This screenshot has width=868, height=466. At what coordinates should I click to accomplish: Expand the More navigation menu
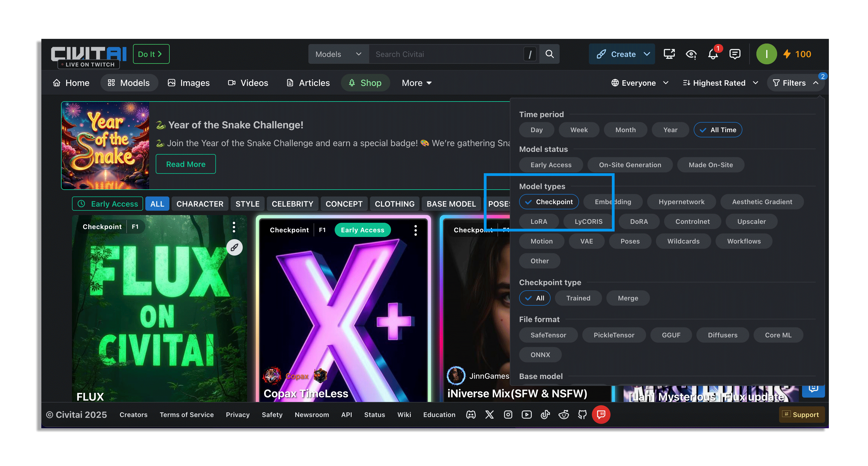(416, 83)
